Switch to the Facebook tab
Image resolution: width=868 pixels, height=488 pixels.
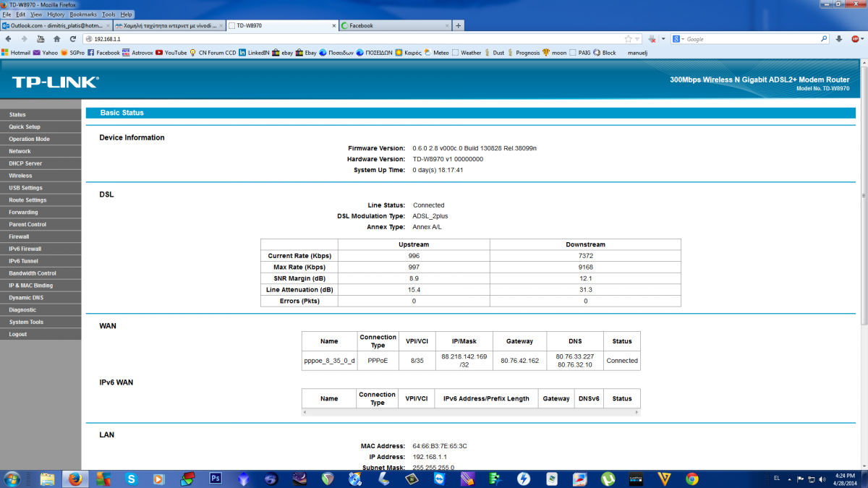(395, 25)
